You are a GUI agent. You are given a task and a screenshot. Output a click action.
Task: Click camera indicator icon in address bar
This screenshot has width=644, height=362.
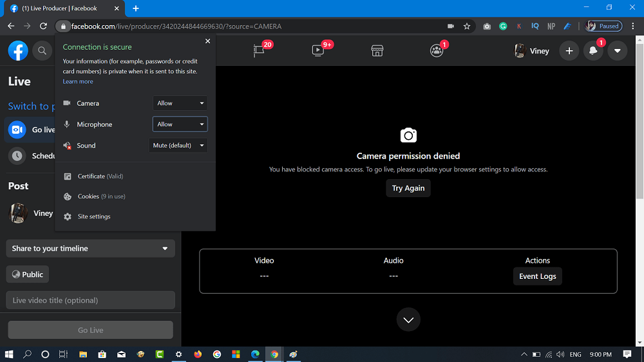(451, 26)
